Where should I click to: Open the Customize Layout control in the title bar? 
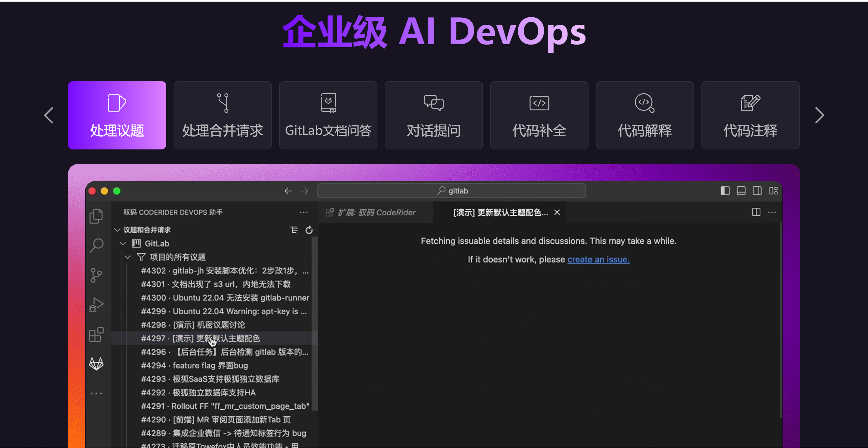click(x=773, y=191)
